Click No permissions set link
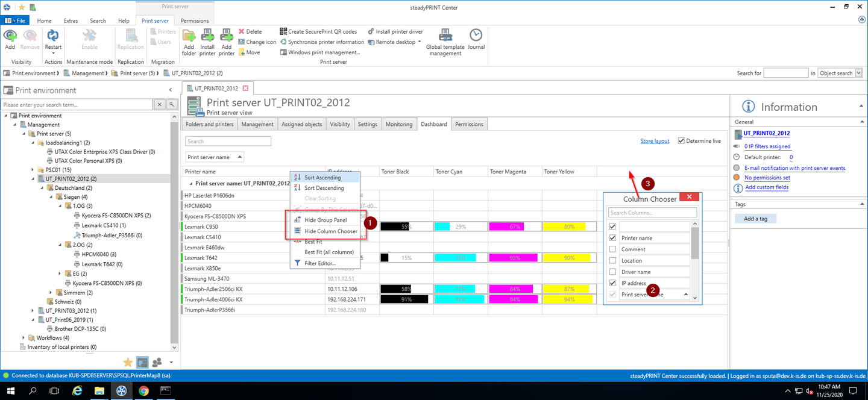The height and width of the screenshot is (400, 868). pos(767,178)
